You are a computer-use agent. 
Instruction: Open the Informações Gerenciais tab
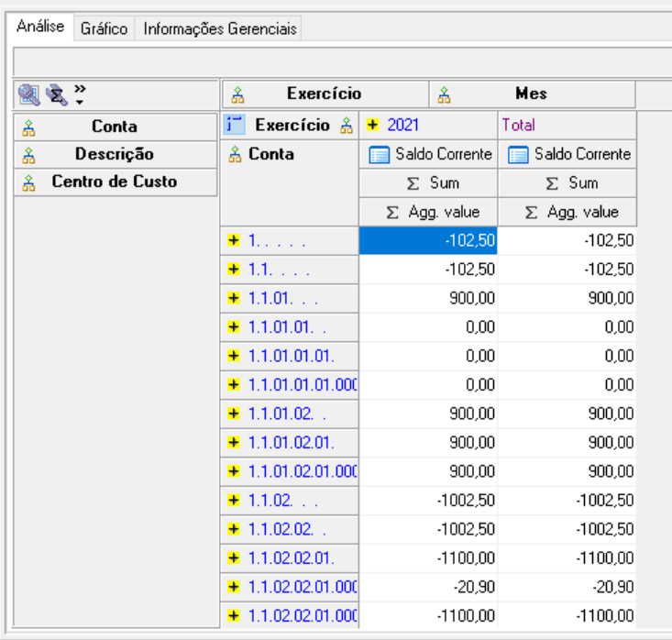[220, 28]
